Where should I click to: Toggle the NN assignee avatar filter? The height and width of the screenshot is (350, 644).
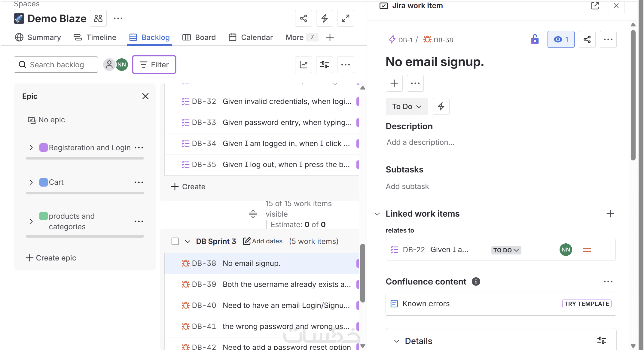pos(122,65)
